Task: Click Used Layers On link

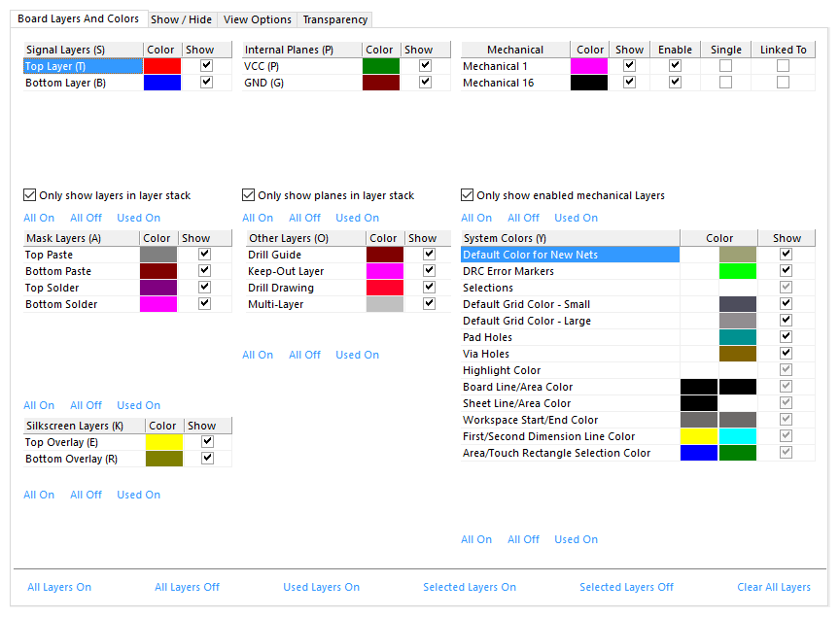Action: click(x=321, y=587)
